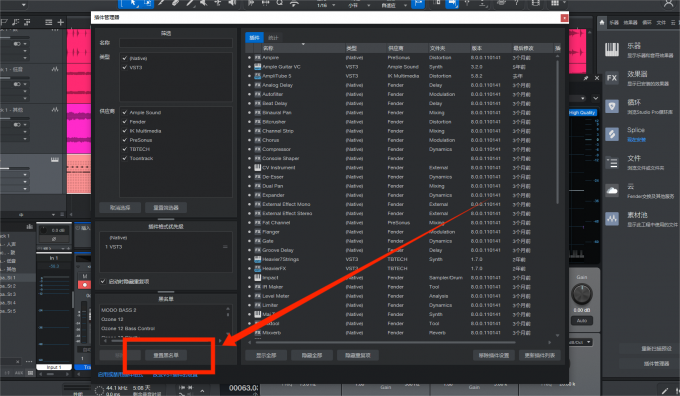Open the track list icon beside plus
Viewport: 680px width, 396px height.
tap(49, 22)
